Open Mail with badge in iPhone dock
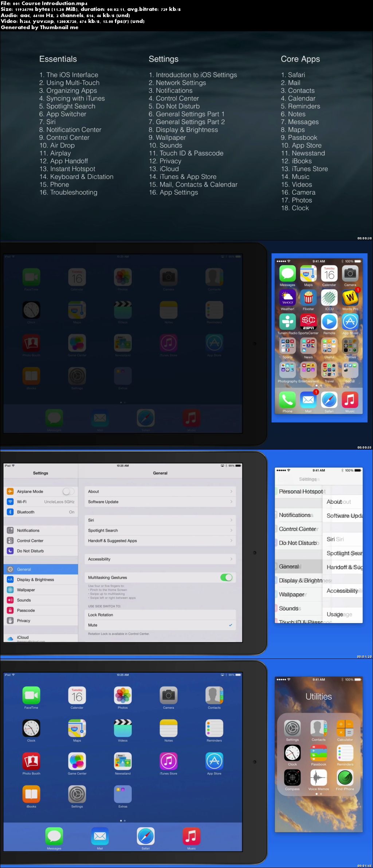373x868 pixels. pyautogui.click(x=309, y=399)
